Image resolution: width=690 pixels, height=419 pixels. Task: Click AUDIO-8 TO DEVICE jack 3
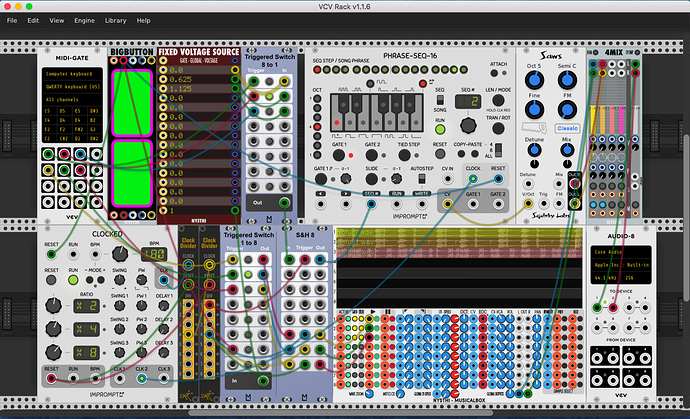pos(629,308)
